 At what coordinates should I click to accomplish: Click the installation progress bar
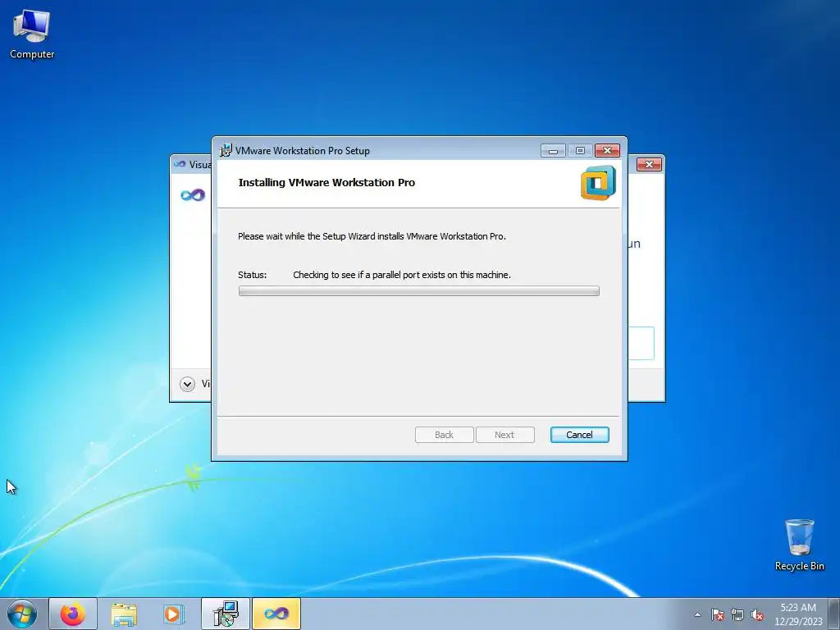419,291
